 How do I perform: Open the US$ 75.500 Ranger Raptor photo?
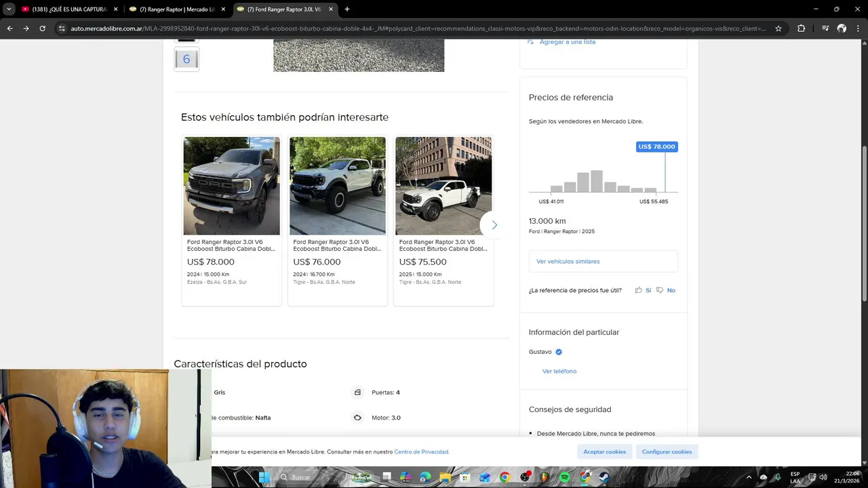(x=443, y=186)
